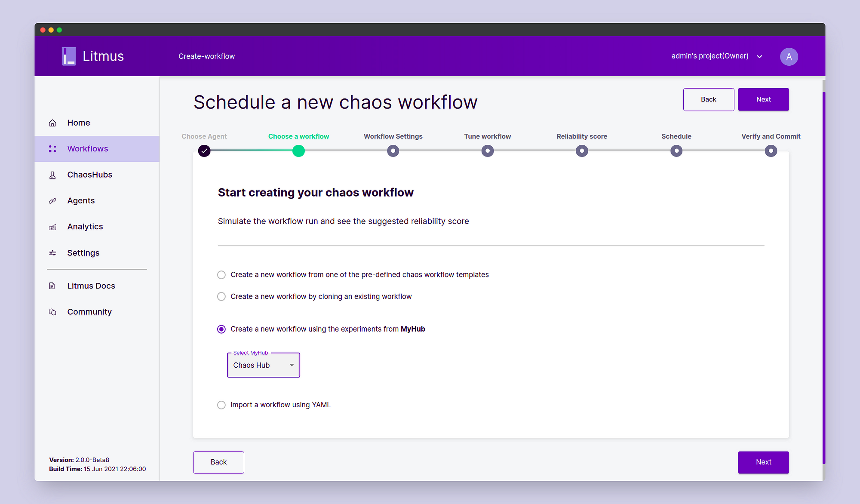Screen dimensions: 860x504
Task: Click the macOS yellow minimize button
Action: point(51,30)
